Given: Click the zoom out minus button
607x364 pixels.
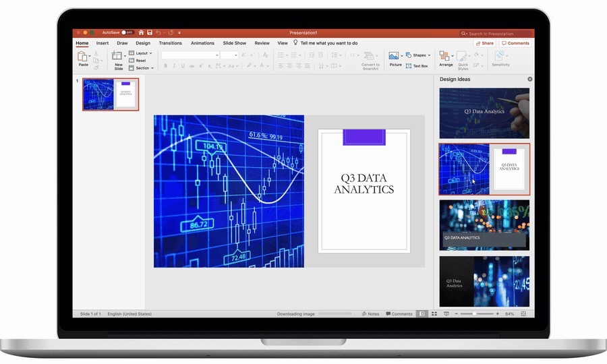Looking at the screenshot, I should click(457, 313).
